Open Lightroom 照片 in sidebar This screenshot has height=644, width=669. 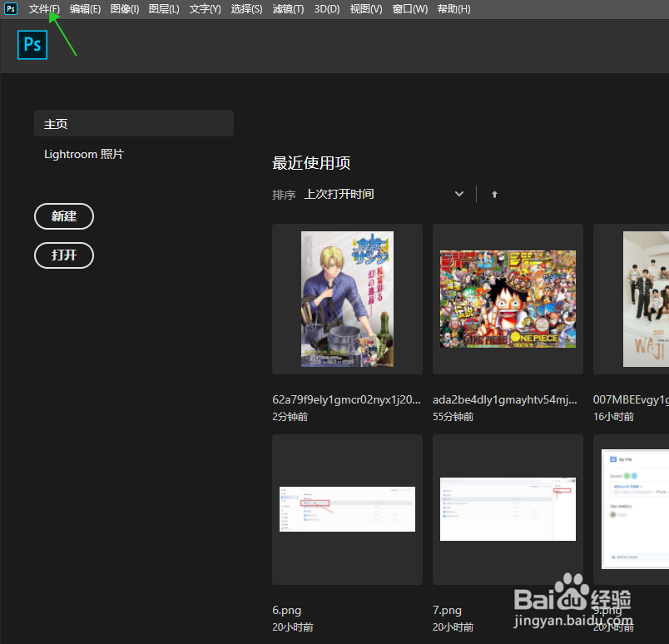(x=84, y=154)
